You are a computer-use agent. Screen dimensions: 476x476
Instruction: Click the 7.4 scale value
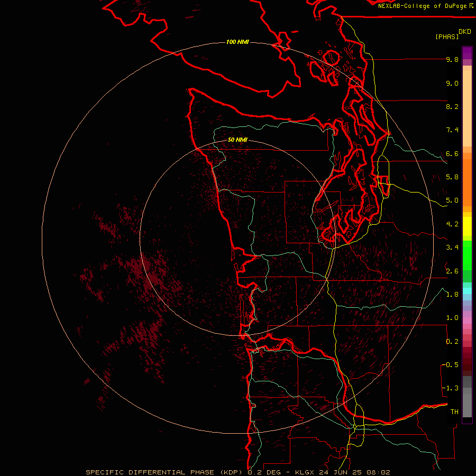click(x=452, y=130)
